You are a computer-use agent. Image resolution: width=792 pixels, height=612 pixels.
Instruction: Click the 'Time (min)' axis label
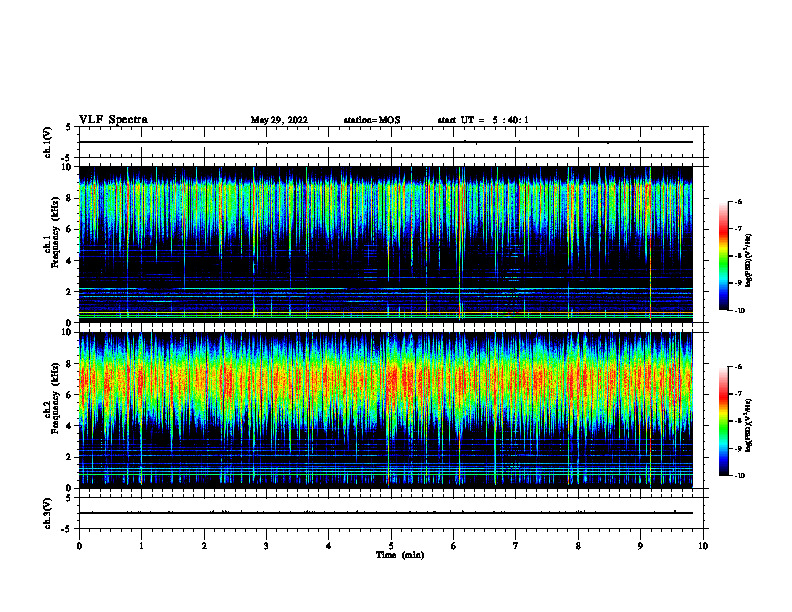click(400, 555)
